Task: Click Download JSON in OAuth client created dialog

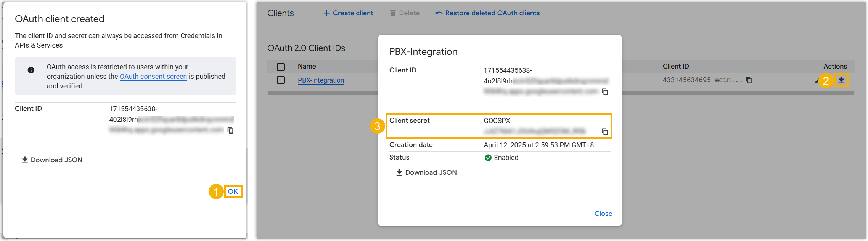Action: [52, 160]
